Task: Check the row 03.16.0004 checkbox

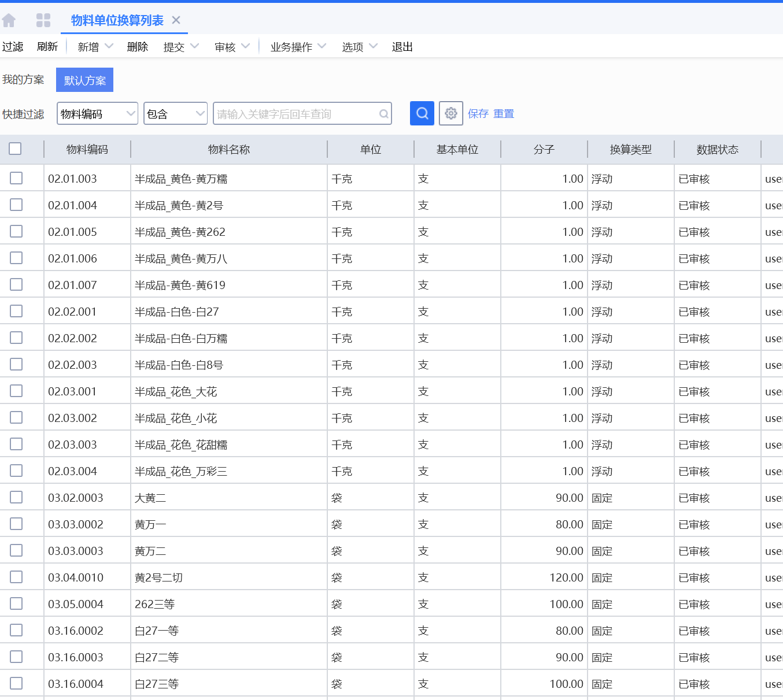Action: coord(16,683)
